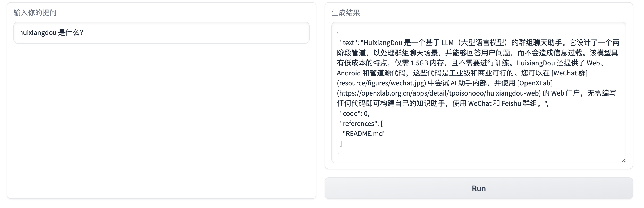
Task: Click the opening curly brace of the result
Action: click(x=338, y=33)
